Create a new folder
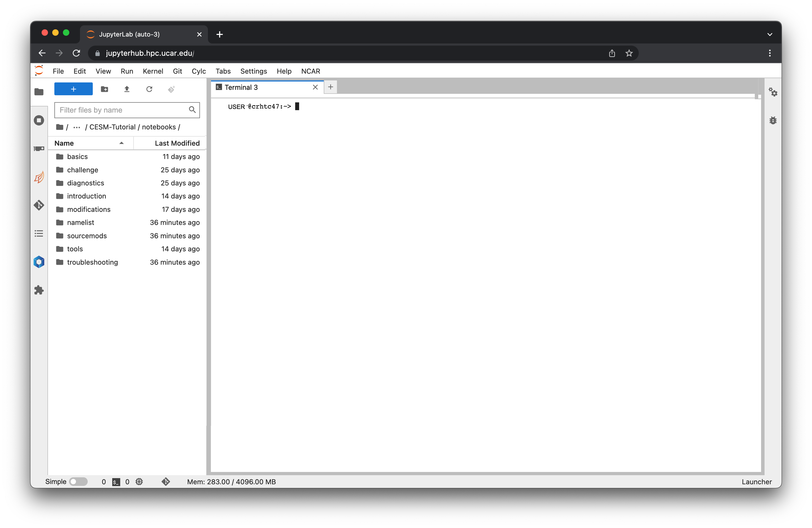 point(104,89)
